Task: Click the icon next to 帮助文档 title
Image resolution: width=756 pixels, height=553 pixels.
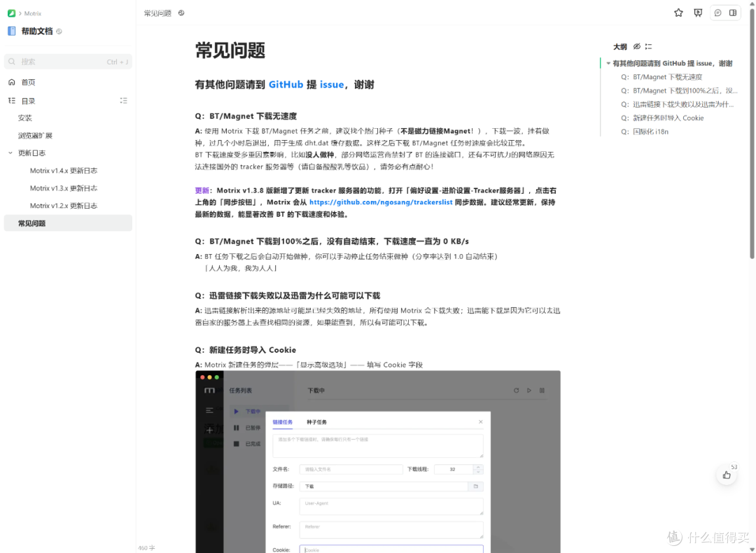Action: (59, 31)
